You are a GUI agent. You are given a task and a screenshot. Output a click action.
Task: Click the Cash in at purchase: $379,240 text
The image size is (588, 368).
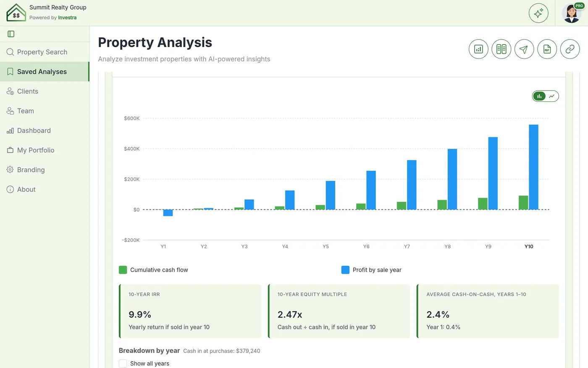click(x=222, y=351)
